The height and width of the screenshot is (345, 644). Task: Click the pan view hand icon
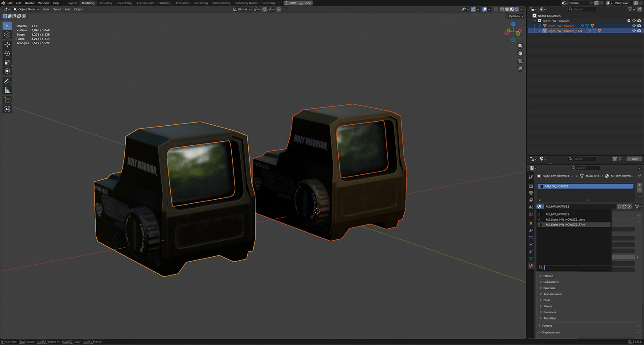[x=520, y=53]
